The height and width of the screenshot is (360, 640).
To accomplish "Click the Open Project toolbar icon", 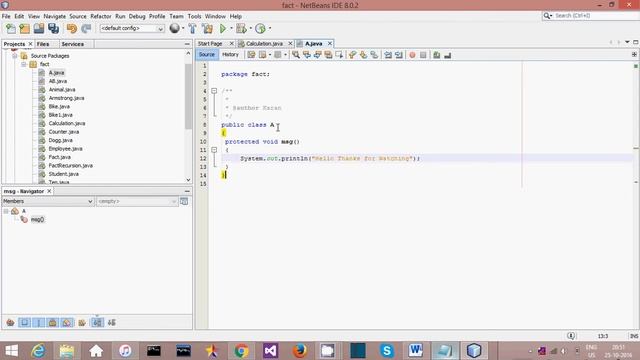I will point(39,28).
